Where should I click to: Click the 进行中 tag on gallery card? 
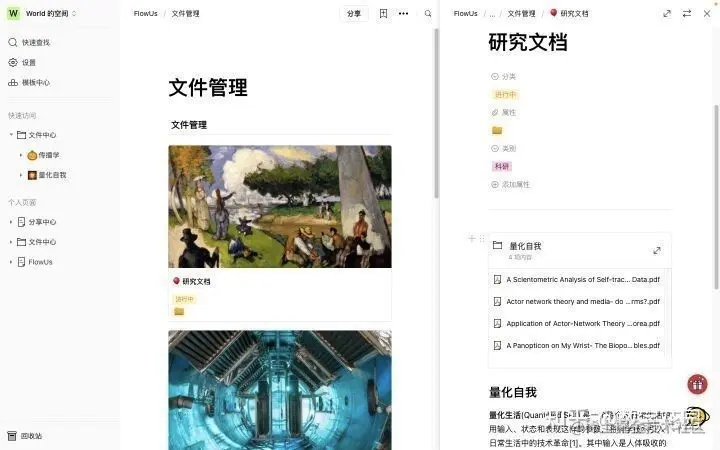(185, 299)
